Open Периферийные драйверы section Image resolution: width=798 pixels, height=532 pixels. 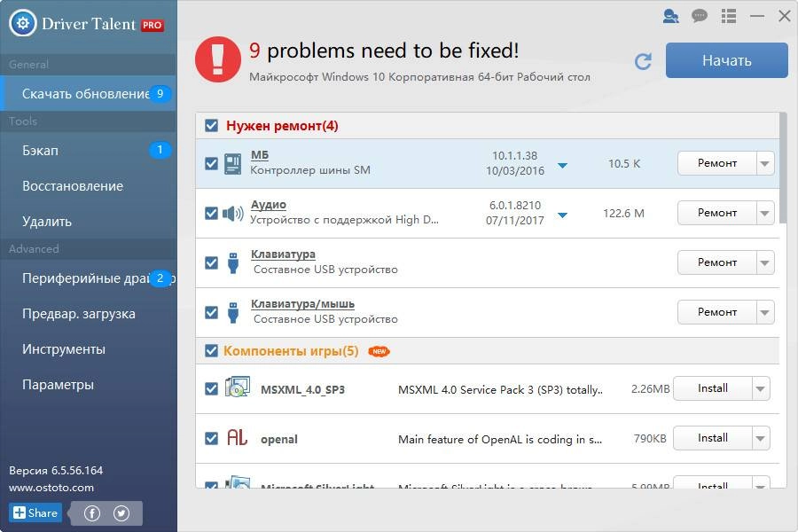click(88, 278)
